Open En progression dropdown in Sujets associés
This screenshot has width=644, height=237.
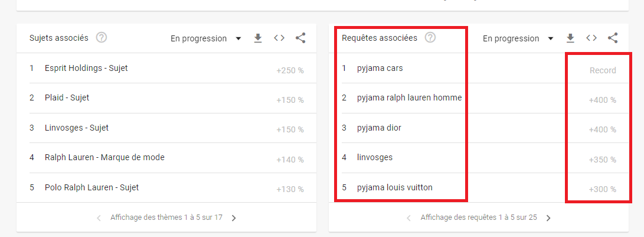[x=205, y=38]
